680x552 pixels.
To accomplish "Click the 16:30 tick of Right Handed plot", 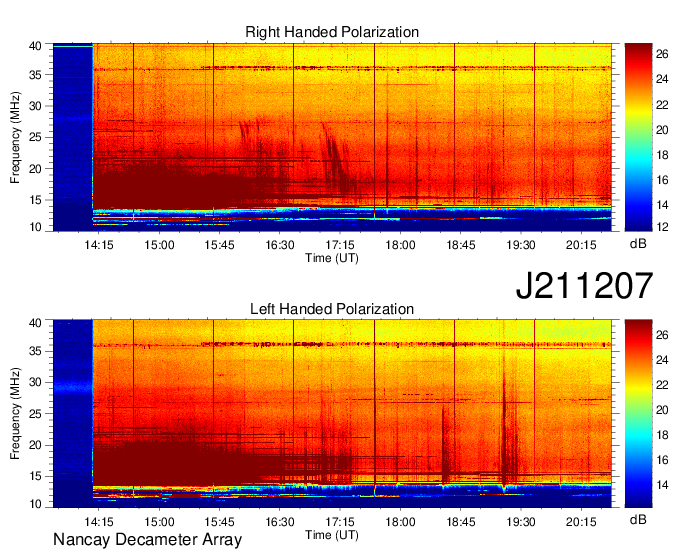I will [280, 245].
